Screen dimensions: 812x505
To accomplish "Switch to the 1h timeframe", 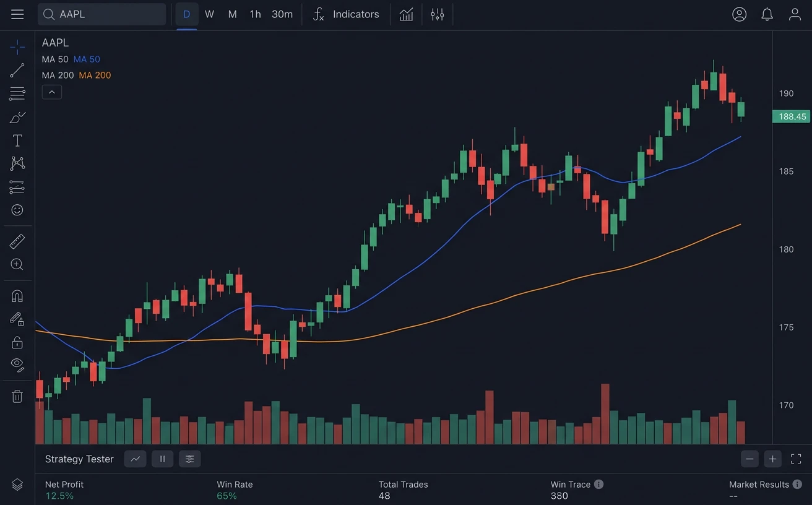I will 255,14.
